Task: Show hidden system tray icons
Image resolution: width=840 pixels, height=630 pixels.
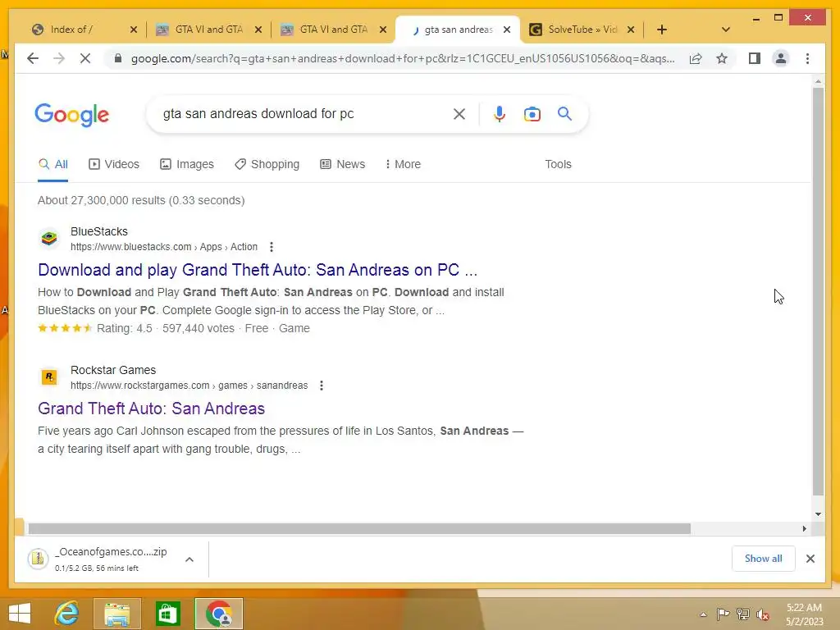Action: click(x=703, y=614)
